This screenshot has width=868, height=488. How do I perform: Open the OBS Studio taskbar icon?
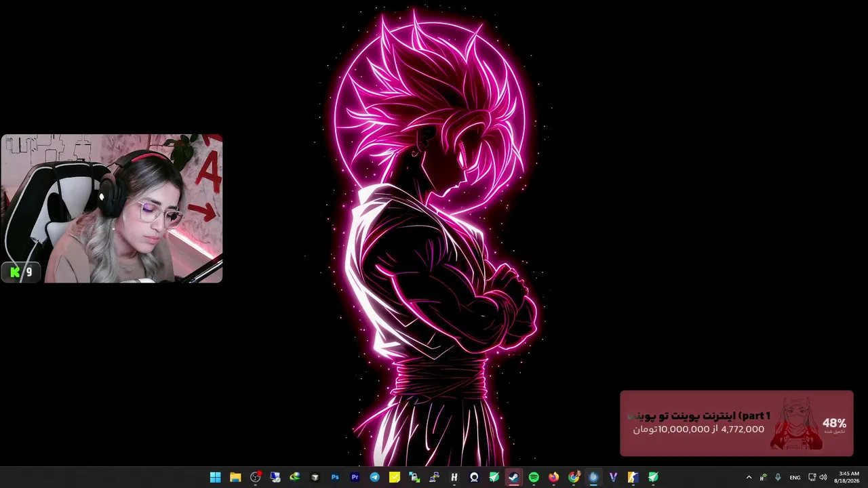click(255, 477)
